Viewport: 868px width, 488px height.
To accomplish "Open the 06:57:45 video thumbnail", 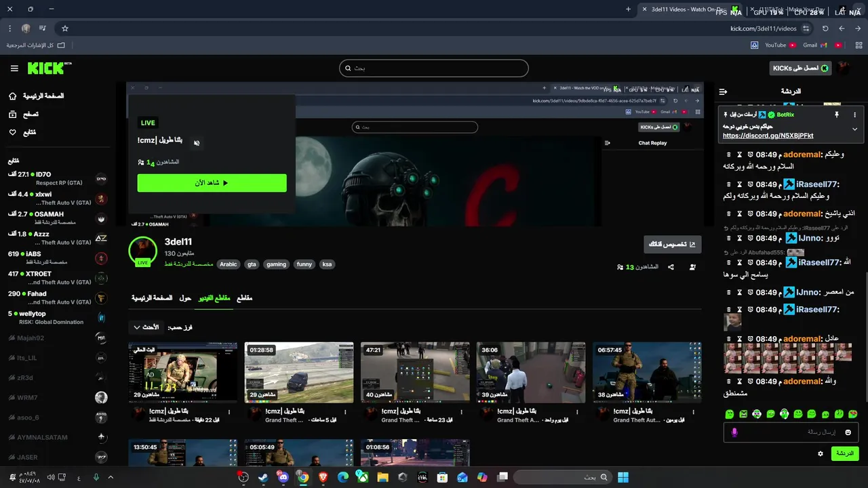I will [647, 372].
